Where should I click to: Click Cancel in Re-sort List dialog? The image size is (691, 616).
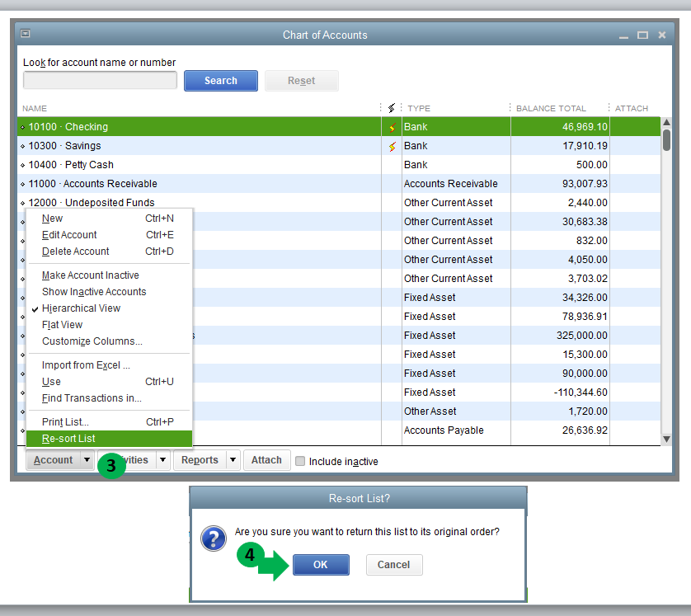click(394, 565)
